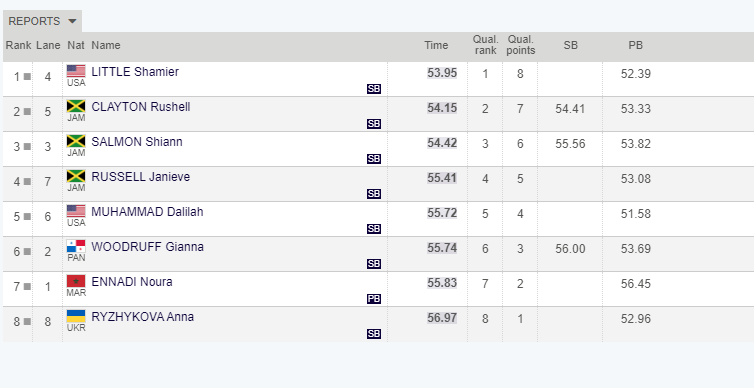Click the Morocco flag beside ENNADI Noura

tap(76, 281)
